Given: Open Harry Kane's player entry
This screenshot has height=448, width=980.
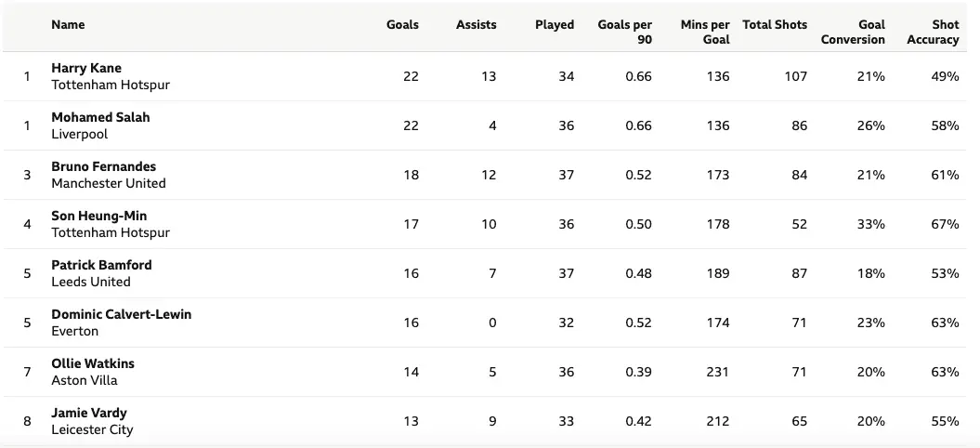Looking at the screenshot, I should (x=86, y=68).
